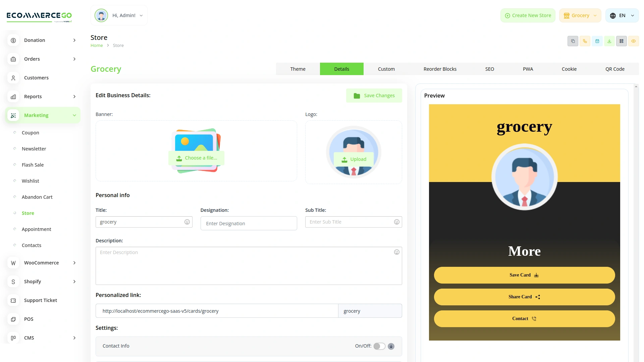
Task: Copy the store link icon
Action: 573,41
